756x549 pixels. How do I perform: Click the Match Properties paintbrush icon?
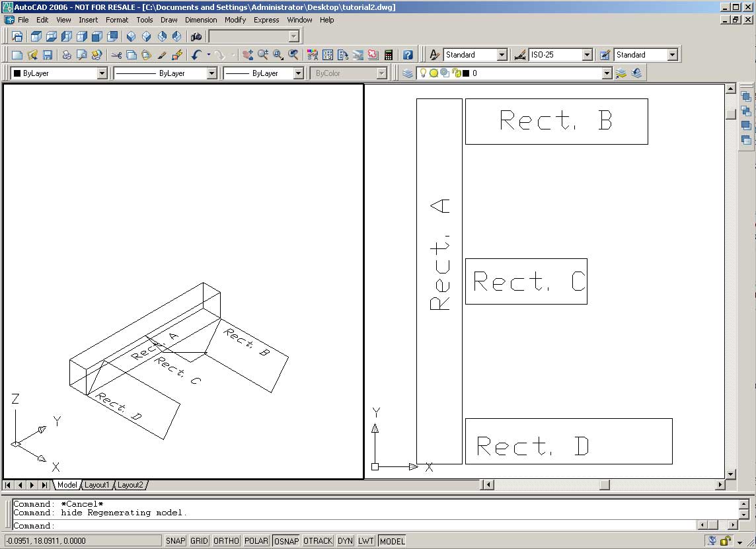(162, 55)
